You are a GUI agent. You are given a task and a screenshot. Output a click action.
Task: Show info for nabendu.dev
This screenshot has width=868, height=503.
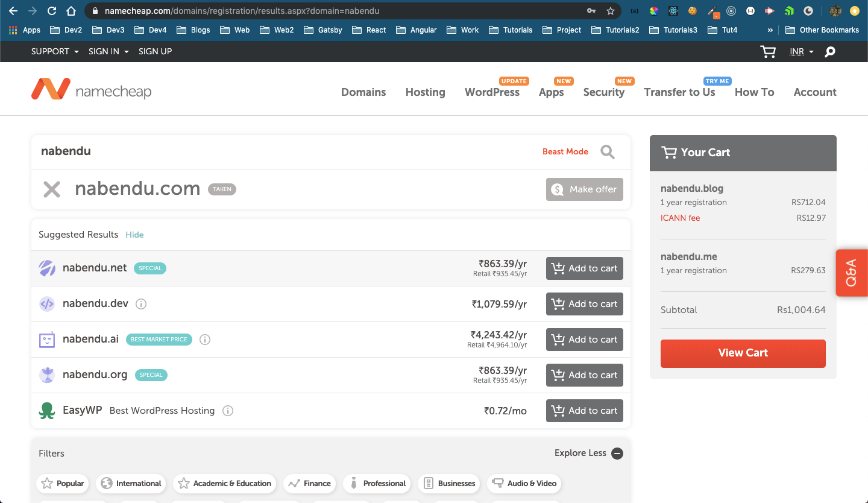[x=141, y=304]
